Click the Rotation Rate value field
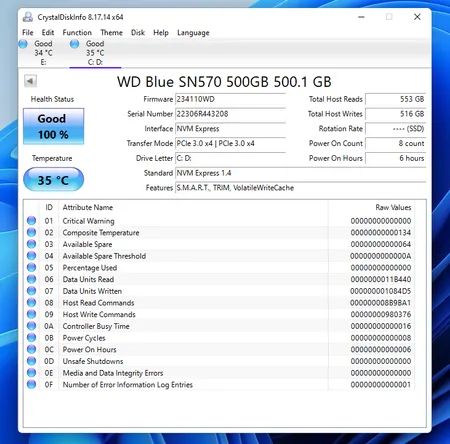 [396, 129]
